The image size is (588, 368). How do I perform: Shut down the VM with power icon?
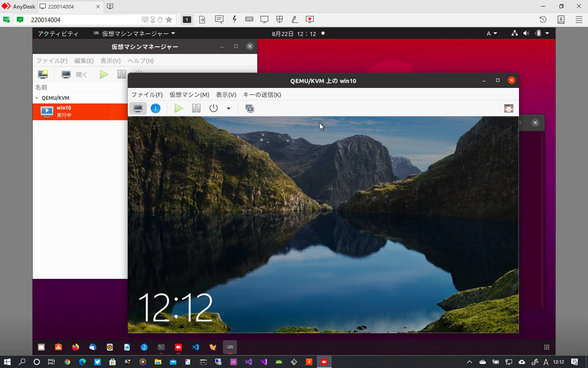tap(214, 108)
